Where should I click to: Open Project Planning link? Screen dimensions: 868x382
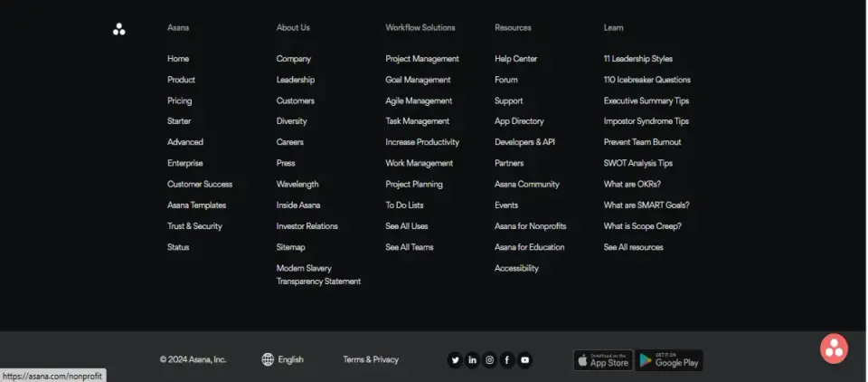(414, 184)
